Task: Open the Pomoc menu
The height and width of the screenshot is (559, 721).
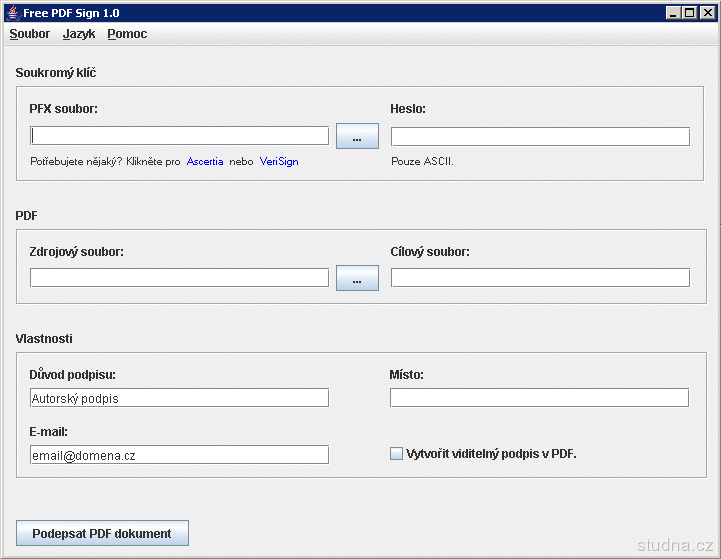Action: coord(127,34)
